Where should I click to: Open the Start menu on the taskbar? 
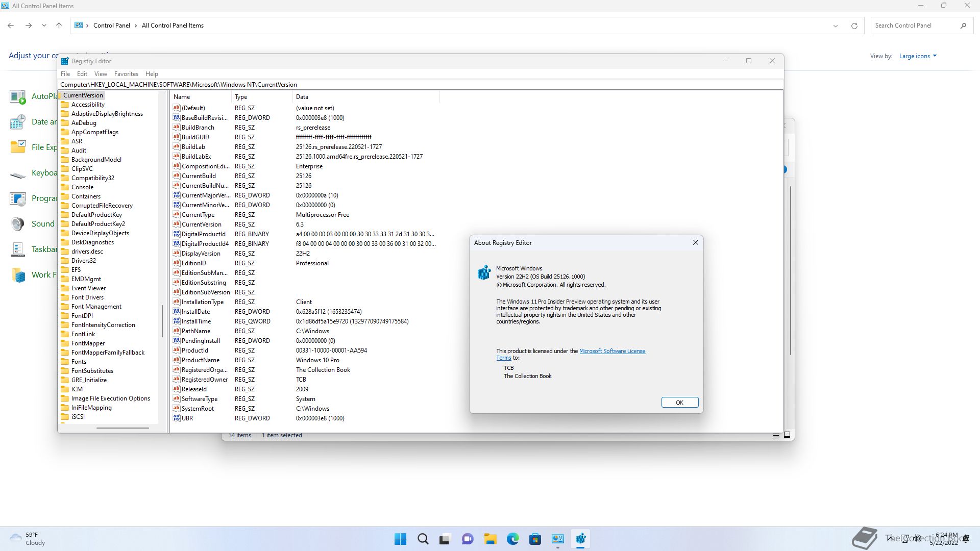click(x=401, y=539)
